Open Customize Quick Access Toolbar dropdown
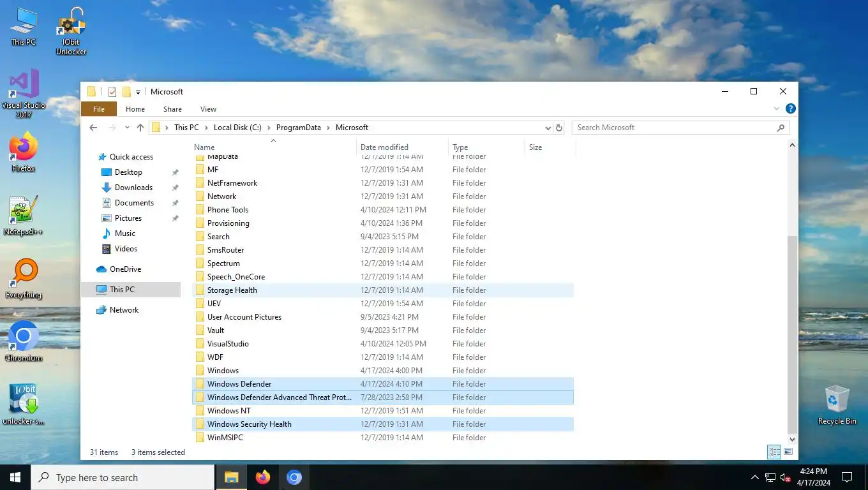The height and width of the screenshot is (490, 868). pos(138,93)
